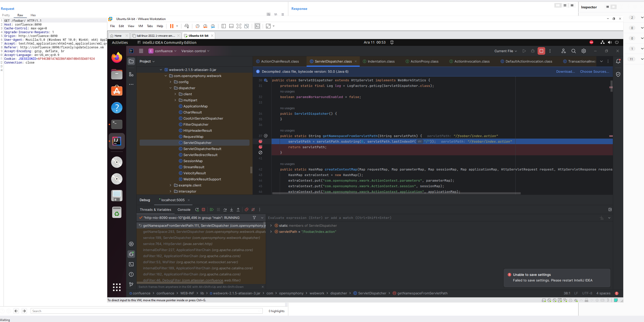Open the Problems tool window icon

click(x=131, y=274)
